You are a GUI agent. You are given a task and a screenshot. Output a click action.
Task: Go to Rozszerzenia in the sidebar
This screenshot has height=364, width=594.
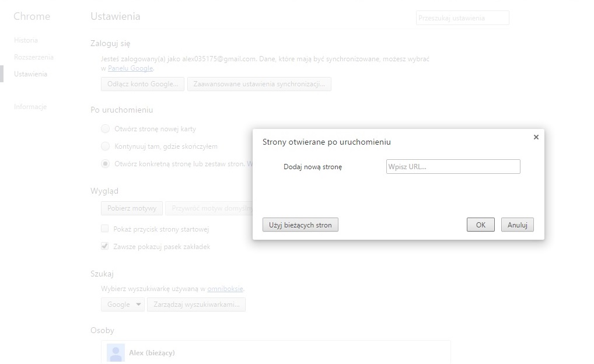pyautogui.click(x=34, y=57)
